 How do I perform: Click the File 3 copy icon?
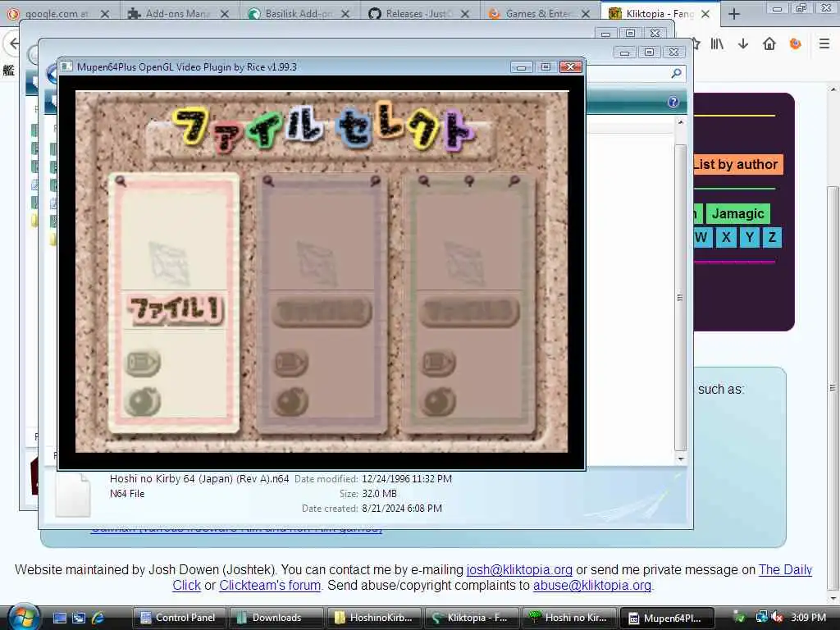coord(438,363)
